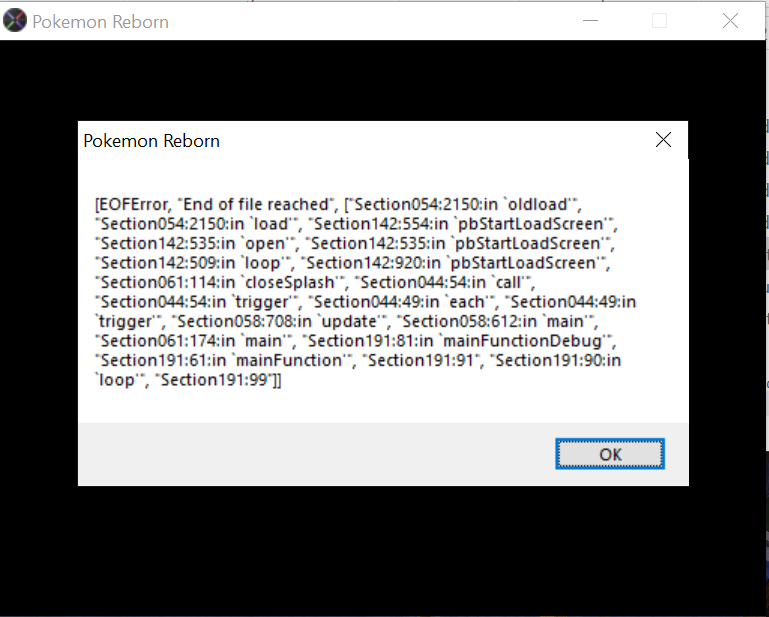This screenshot has height=617, width=769.
Task: Click the error dialog title "Pokemon Reborn"
Action: [x=151, y=141]
